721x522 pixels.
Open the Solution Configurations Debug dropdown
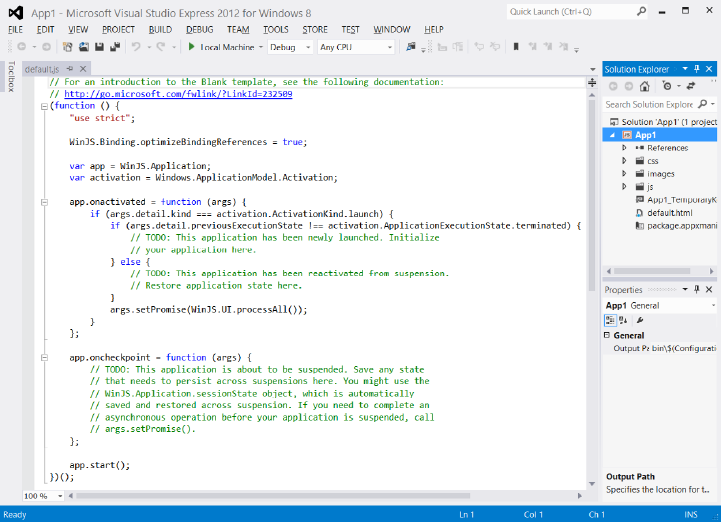[290, 47]
